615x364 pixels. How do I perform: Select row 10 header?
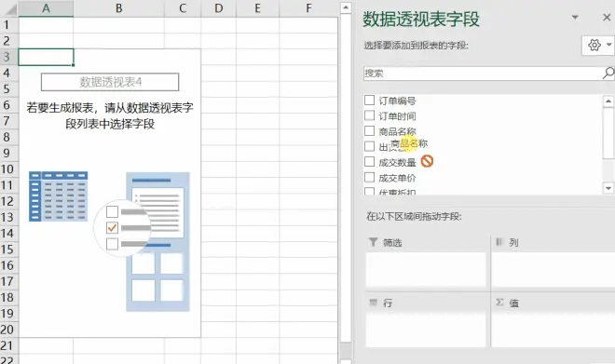[x=7, y=169]
